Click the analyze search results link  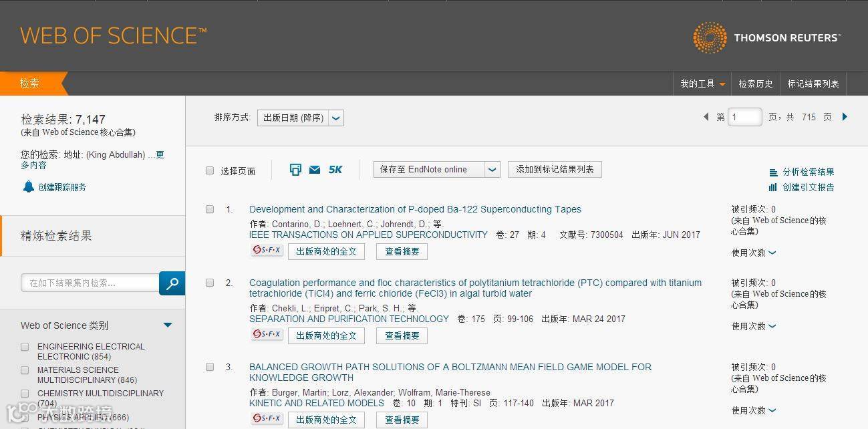(x=809, y=172)
